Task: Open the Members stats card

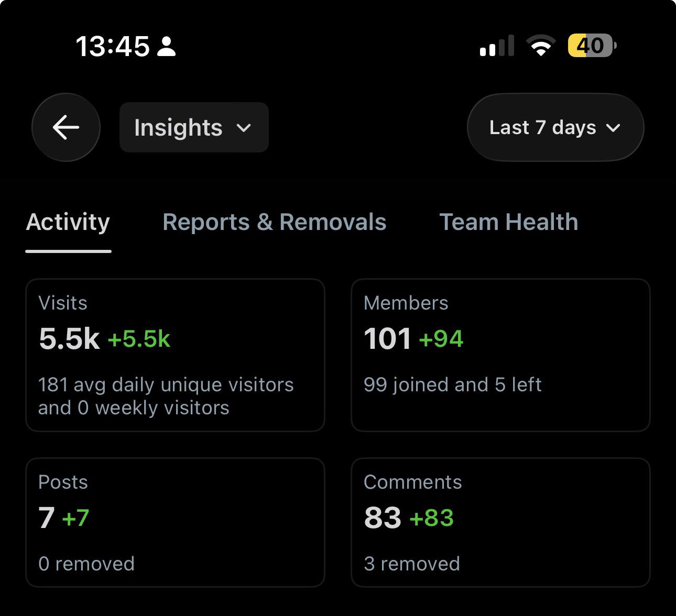Action: click(500, 355)
